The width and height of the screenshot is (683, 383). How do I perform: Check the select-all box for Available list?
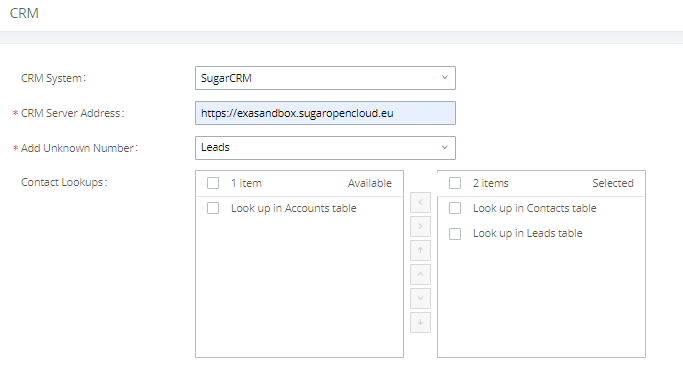[x=213, y=183]
